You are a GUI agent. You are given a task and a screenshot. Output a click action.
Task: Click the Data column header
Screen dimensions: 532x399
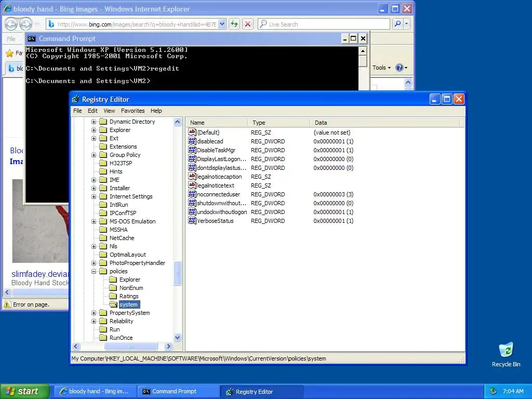click(x=385, y=123)
